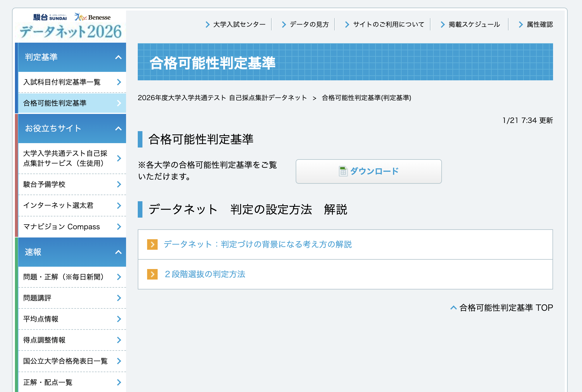The image size is (582, 392).
Task: Click the arrow icon next to 平均点情報
Action: (x=119, y=319)
